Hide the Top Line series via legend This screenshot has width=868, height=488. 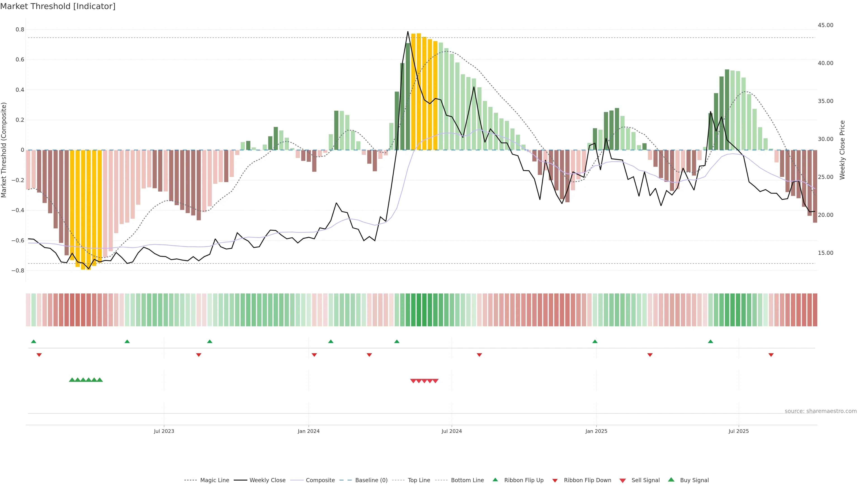(419, 480)
